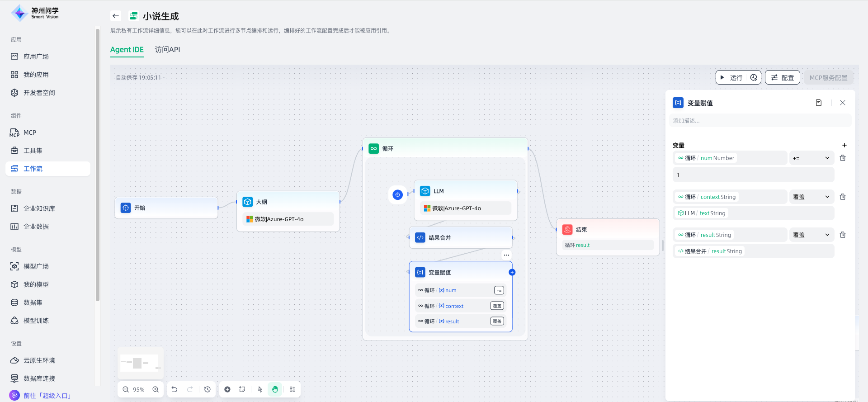Image resolution: width=868 pixels, height=402 pixels.
Task: Open the += operator dropdown for num
Action: point(811,158)
